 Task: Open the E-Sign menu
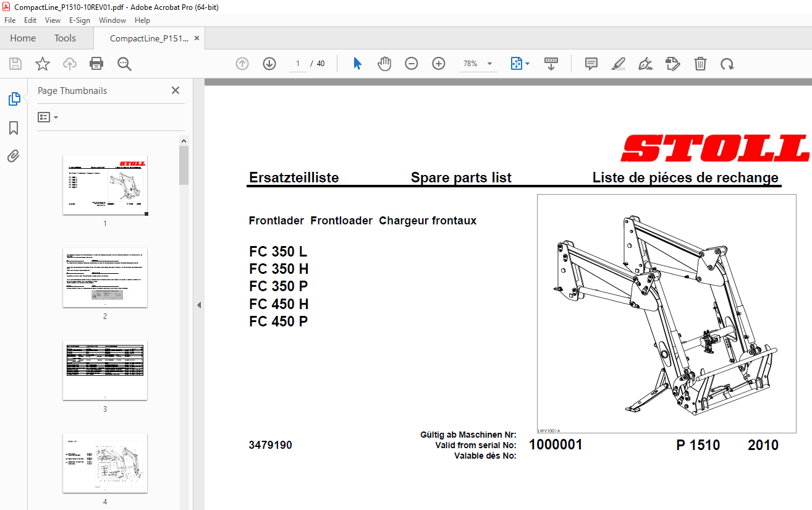tap(80, 20)
